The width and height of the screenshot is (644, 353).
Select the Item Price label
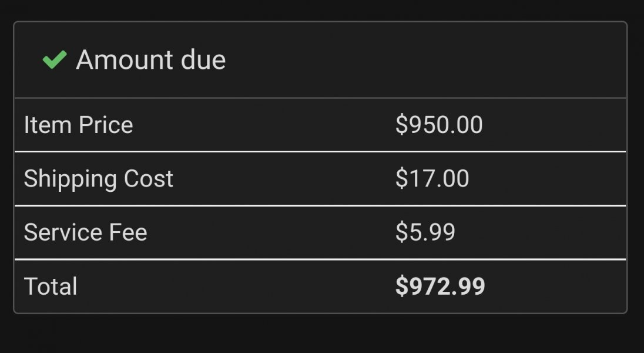pos(78,125)
